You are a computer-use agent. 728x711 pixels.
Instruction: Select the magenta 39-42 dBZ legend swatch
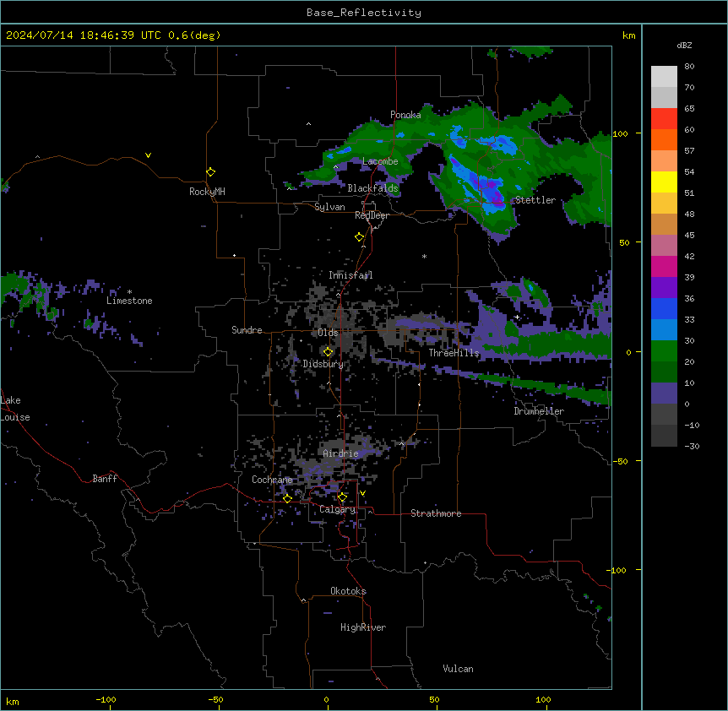pos(664,266)
